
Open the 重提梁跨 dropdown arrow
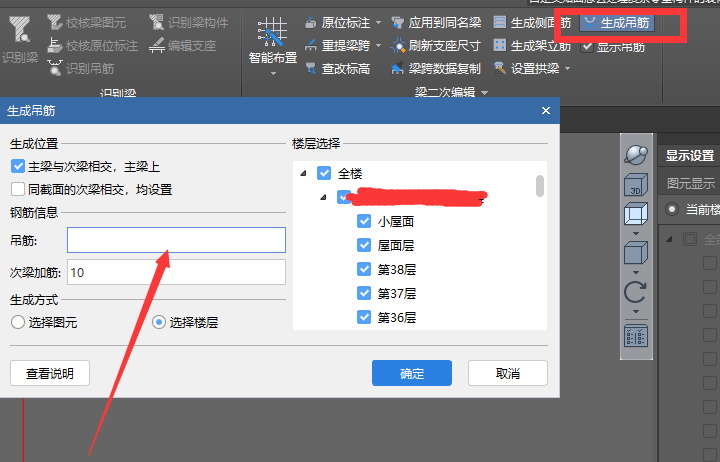(x=378, y=45)
